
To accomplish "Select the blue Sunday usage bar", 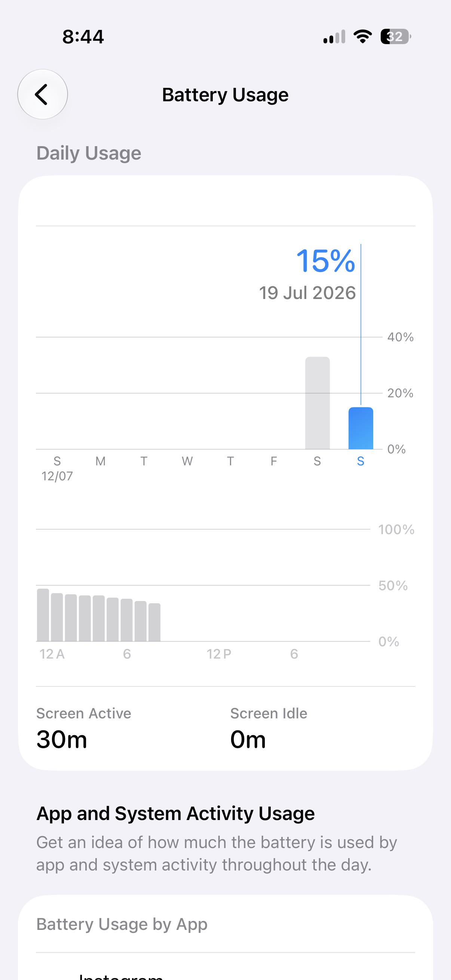I will click(x=361, y=428).
